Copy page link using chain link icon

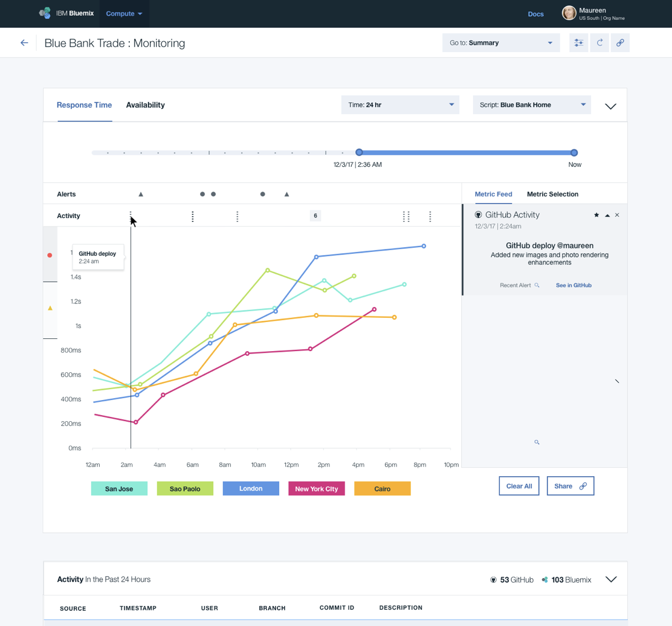click(x=620, y=43)
